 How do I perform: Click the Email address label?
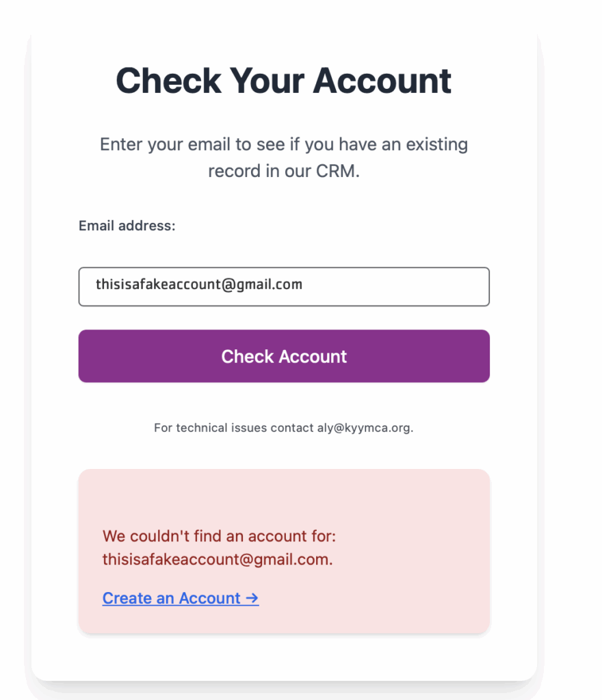point(127,226)
